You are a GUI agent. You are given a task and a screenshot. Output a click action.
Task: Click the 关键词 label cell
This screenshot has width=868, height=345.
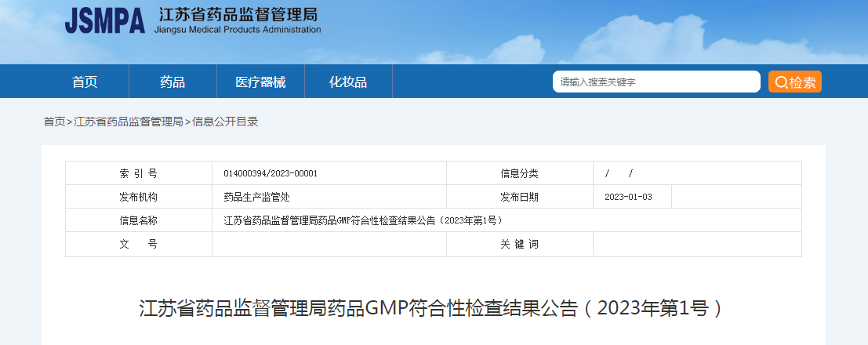click(519, 244)
